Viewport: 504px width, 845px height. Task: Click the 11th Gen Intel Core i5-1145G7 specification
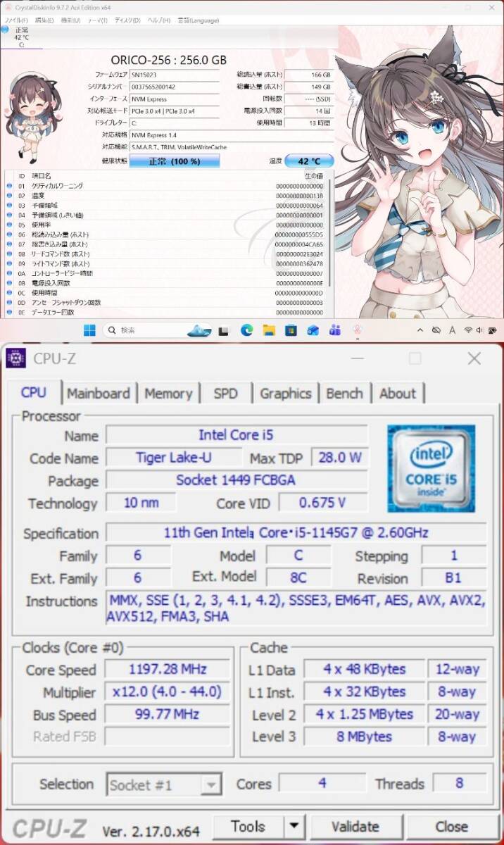296,532
